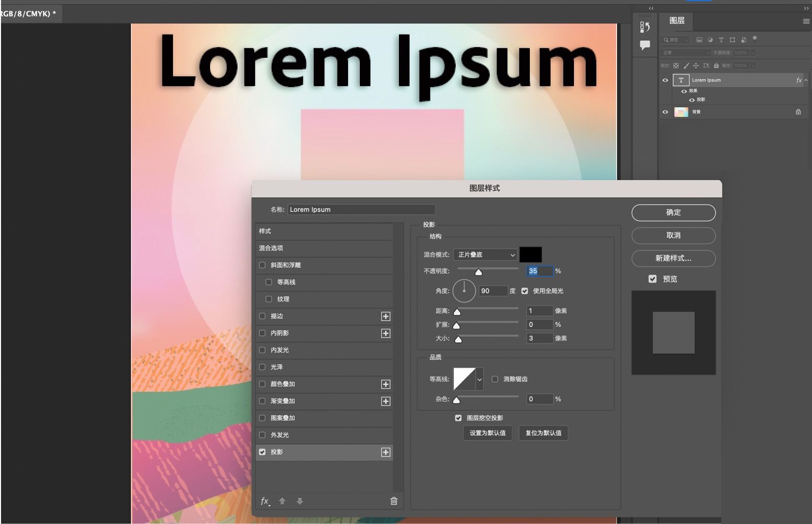Select 混合选项 in the styles list

pyautogui.click(x=325, y=248)
